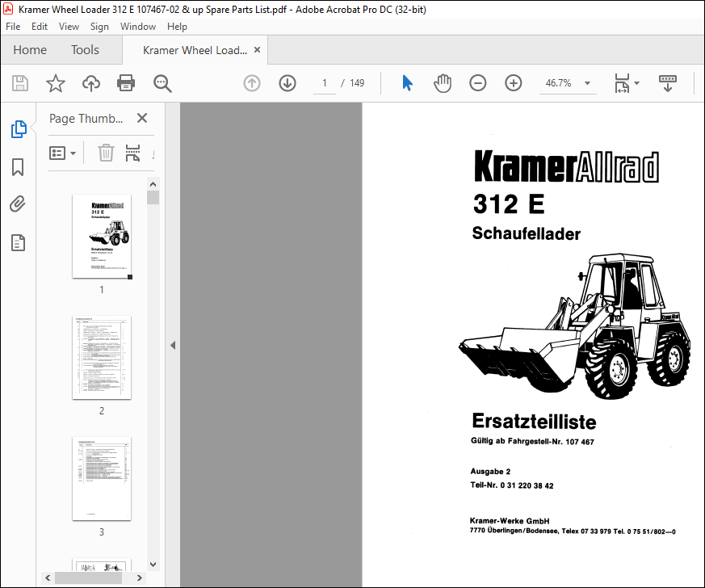Screen dimensions: 705x588
Task: Select page 2 thumbnail
Action: (x=102, y=357)
